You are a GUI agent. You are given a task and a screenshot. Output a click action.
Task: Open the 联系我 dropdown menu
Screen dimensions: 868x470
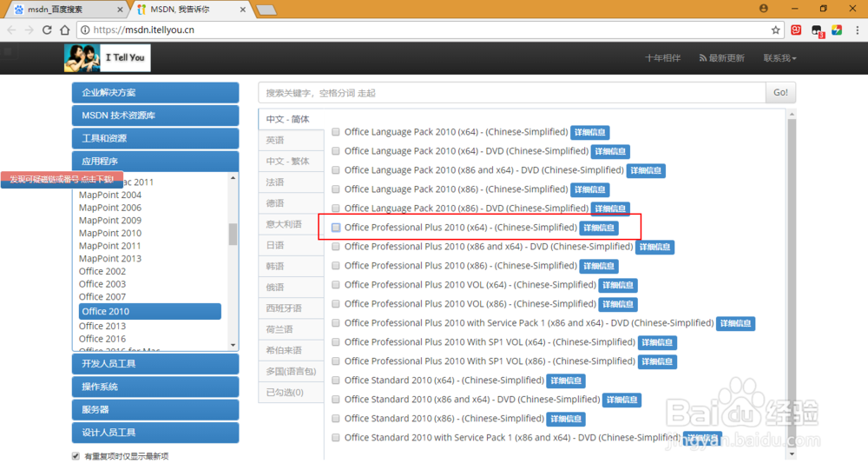(x=780, y=58)
